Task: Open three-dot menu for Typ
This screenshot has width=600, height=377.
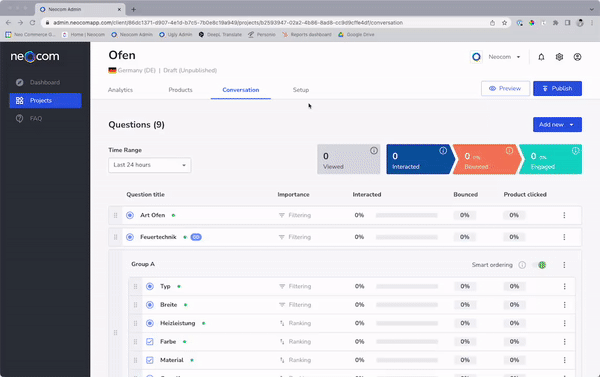Action: point(564,286)
